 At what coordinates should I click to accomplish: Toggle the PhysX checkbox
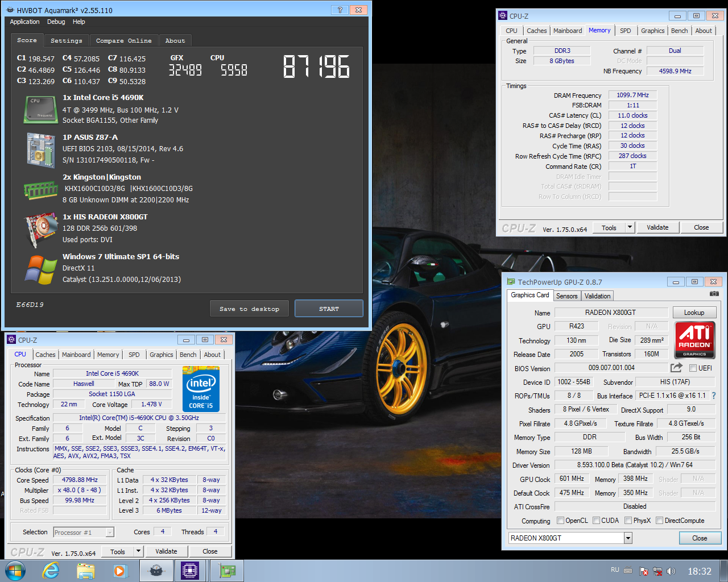[x=628, y=520]
